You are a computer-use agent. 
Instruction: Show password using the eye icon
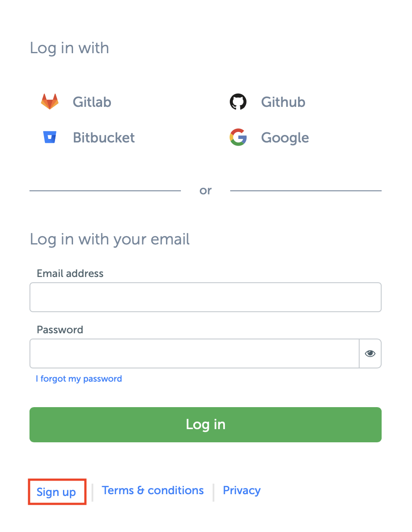click(x=370, y=353)
